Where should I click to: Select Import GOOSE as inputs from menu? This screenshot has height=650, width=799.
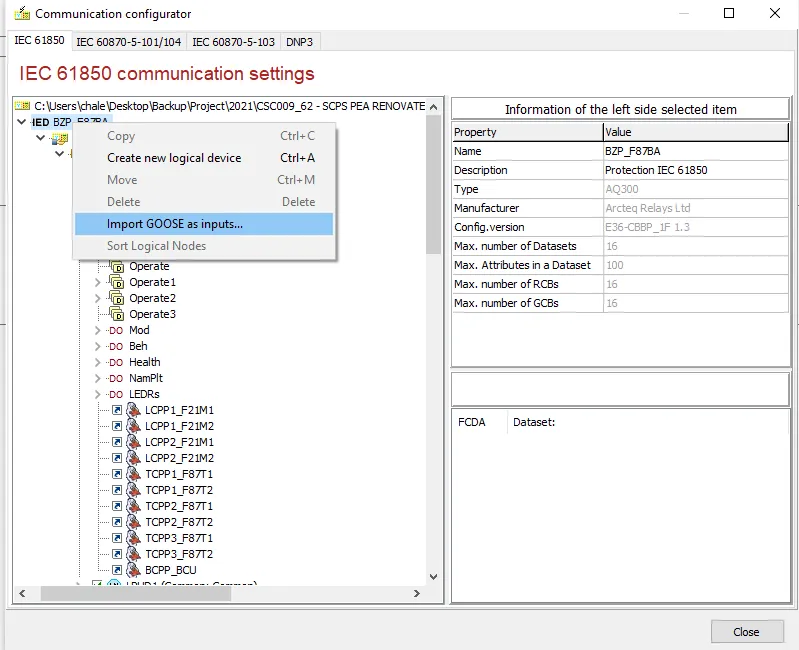coord(204,224)
